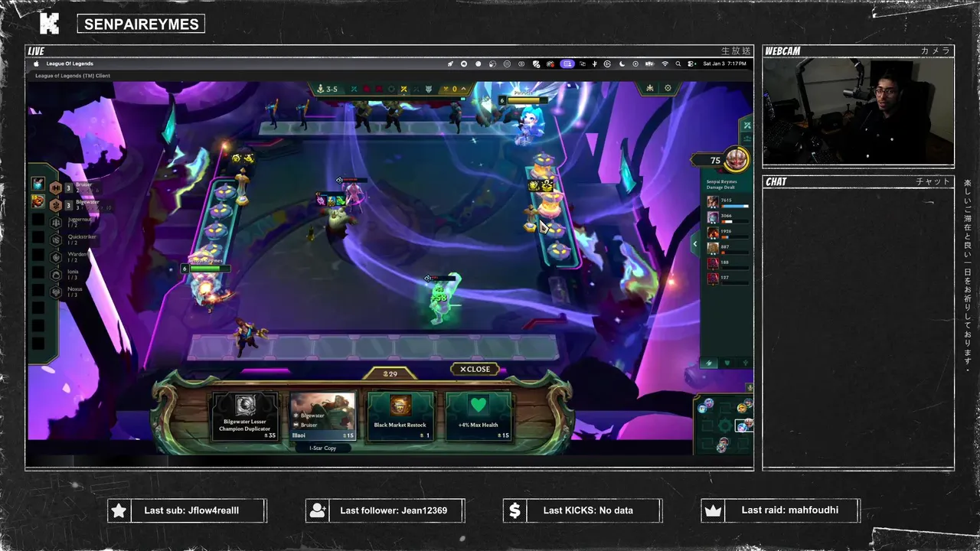
Task: Click the SENPAIREYMES channel name
Action: [x=141, y=24]
